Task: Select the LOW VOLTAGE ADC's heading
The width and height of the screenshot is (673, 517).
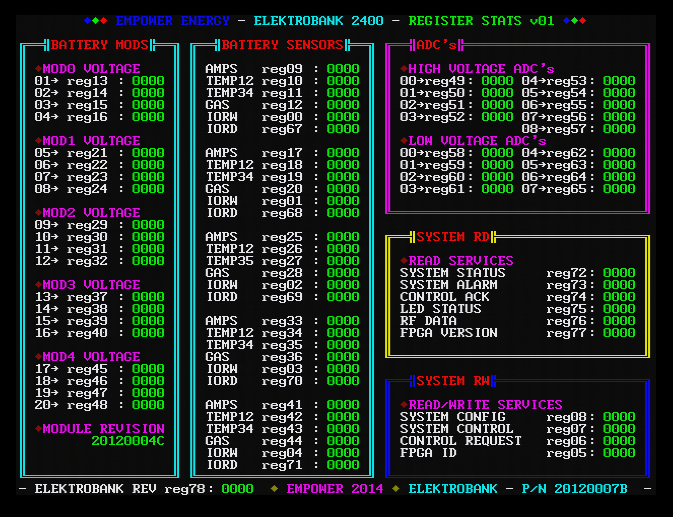Action: [477, 141]
